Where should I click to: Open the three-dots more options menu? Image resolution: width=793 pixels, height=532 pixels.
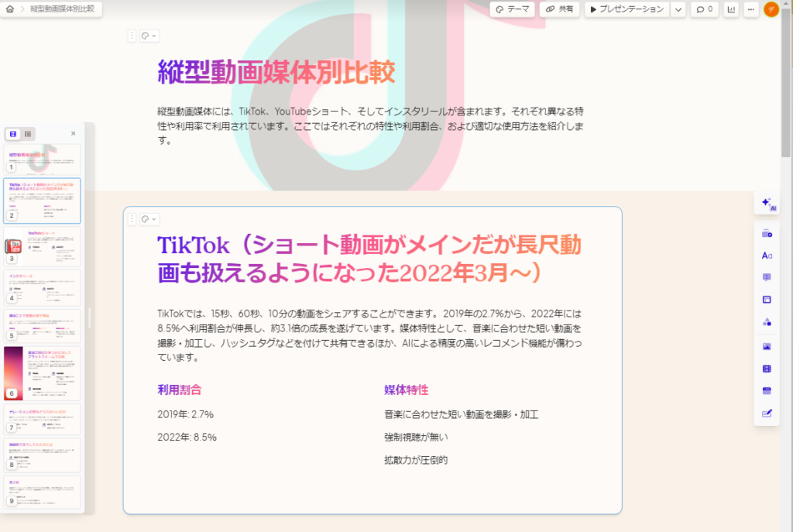[x=751, y=9]
